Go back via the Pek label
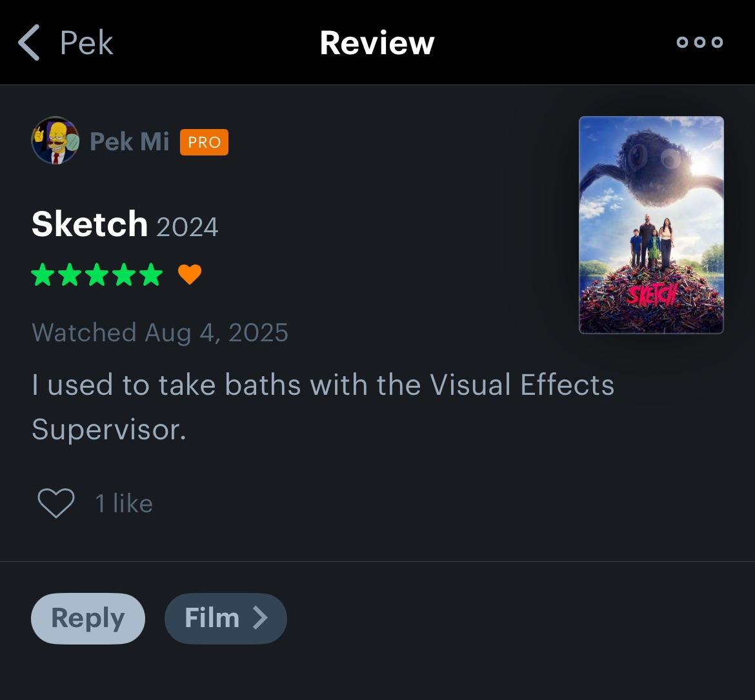This screenshot has width=755, height=700. pos(86,43)
